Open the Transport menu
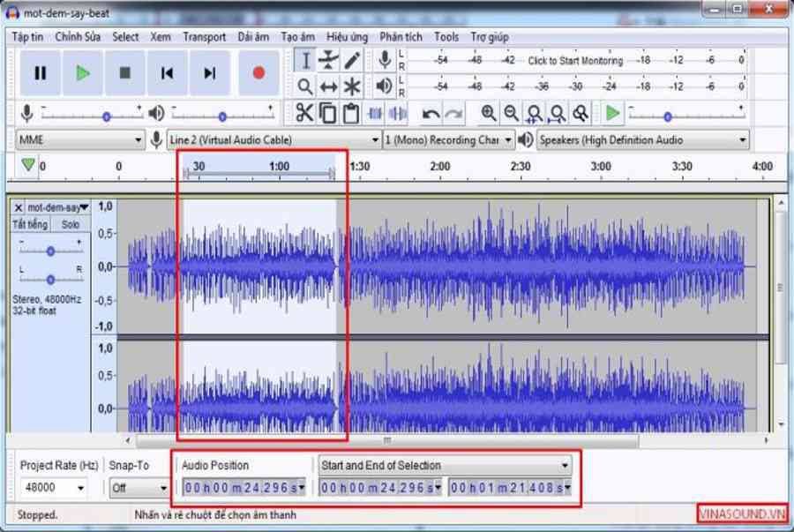This screenshot has height=532, width=794. click(x=204, y=37)
